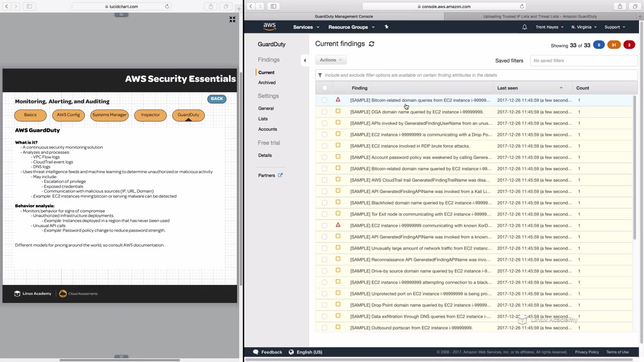The height and width of the screenshot is (362, 644).
Task: Open the N. Virginia region selector
Action: coord(584,27)
